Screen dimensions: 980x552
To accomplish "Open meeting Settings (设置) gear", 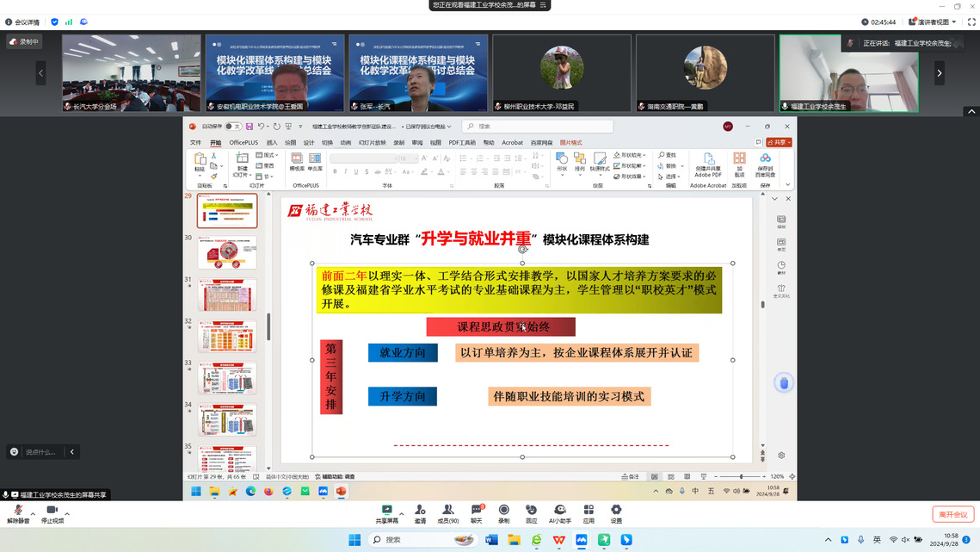I will coord(616,513).
